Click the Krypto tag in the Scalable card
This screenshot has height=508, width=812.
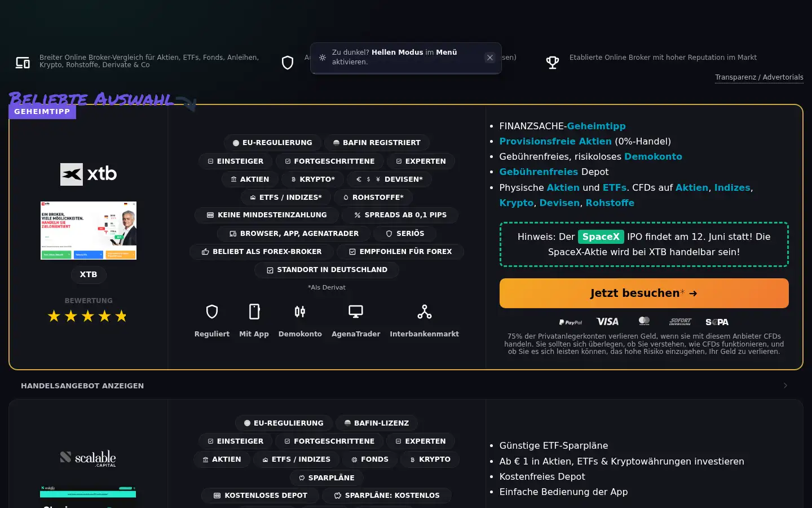[430, 459]
